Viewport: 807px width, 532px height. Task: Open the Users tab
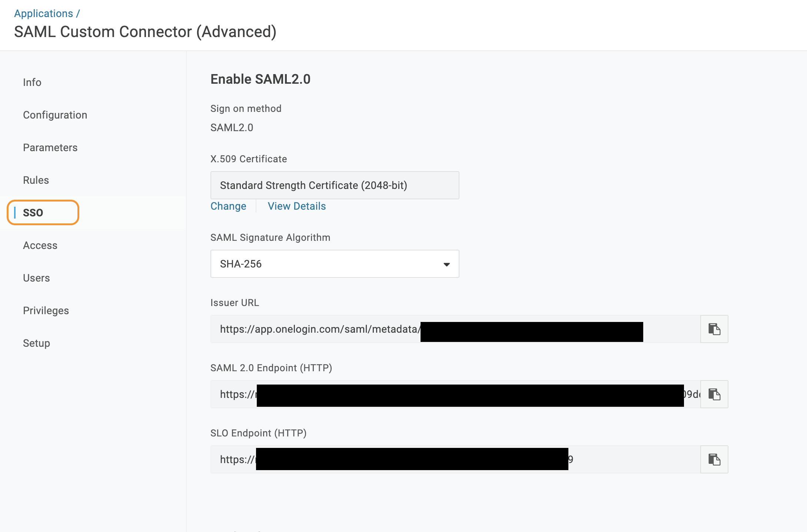[36, 278]
